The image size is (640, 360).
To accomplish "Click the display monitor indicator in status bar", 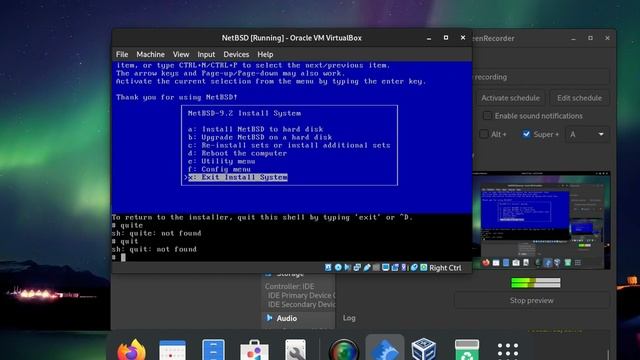I will click(x=385, y=267).
